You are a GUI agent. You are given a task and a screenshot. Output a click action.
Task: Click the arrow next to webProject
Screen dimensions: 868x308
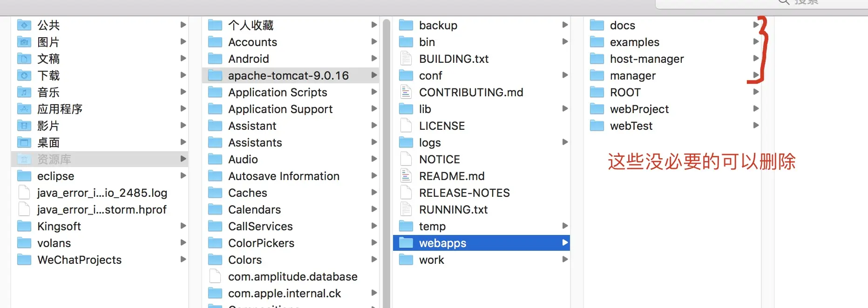(756, 109)
